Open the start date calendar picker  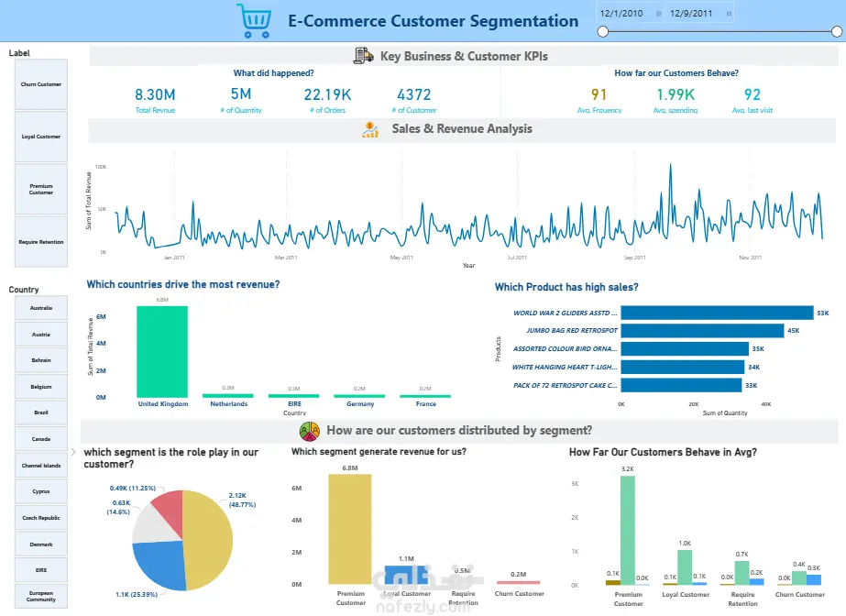658,14
